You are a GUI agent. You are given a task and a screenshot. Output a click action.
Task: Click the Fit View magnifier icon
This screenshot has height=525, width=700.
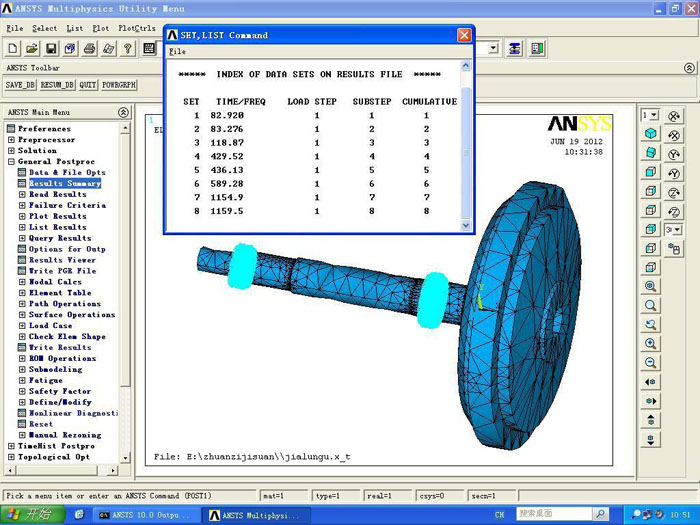[x=651, y=286]
